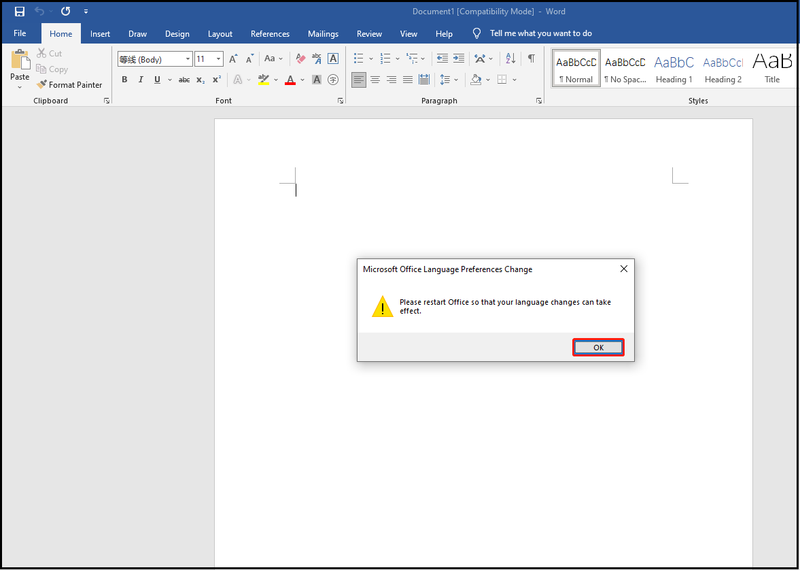The width and height of the screenshot is (800, 570).
Task: Center the paragraph text
Action: 375,80
